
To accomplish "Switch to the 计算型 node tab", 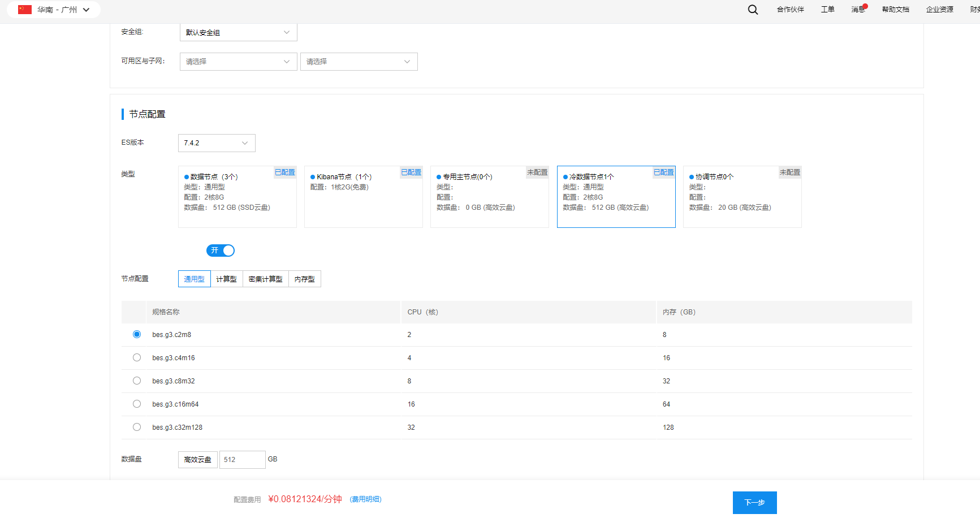I will pyautogui.click(x=226, y=279).
